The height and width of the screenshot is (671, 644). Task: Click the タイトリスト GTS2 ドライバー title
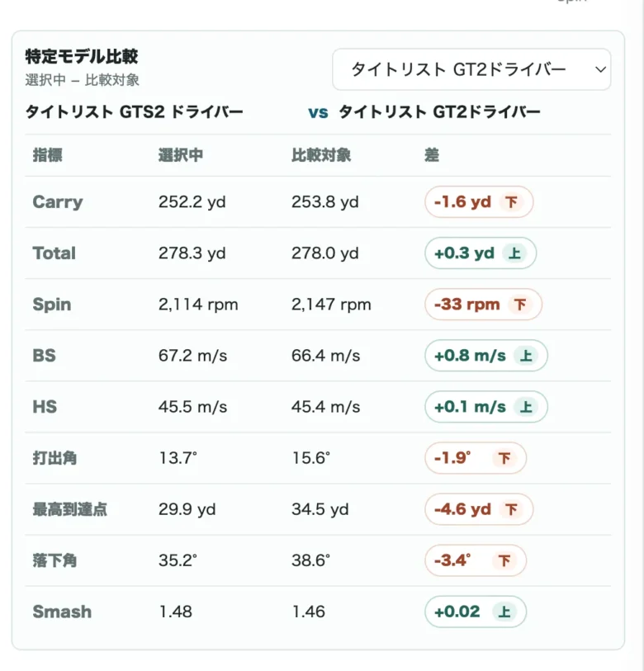point(134,112)
